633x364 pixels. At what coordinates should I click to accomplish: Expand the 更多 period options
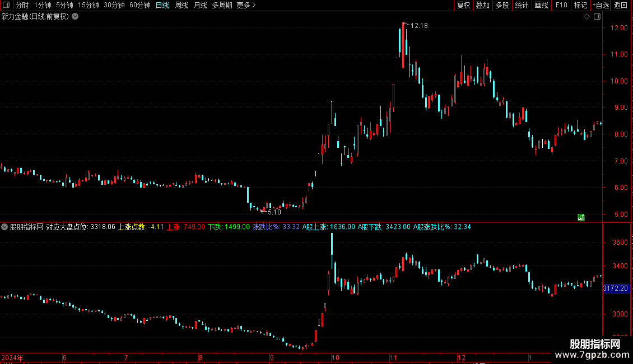246,5
